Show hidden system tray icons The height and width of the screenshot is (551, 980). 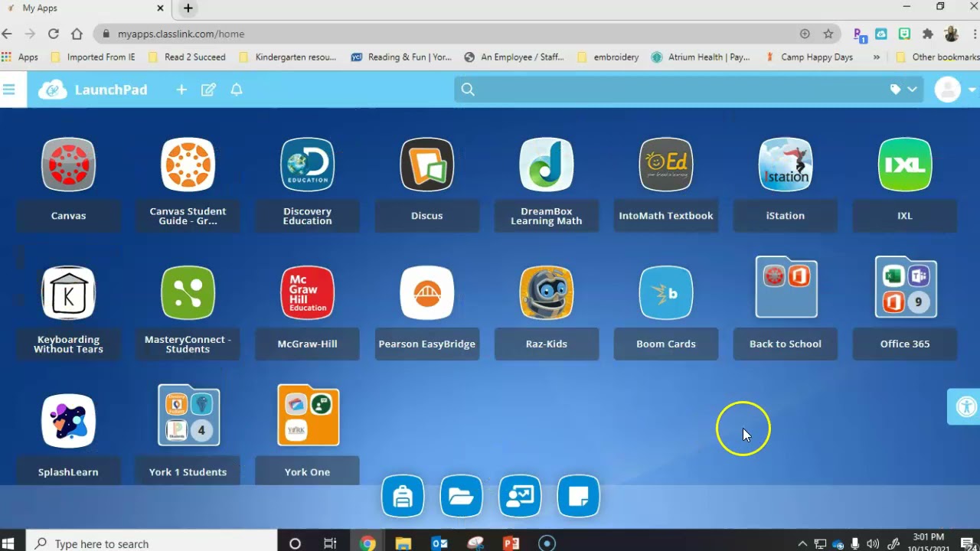802,543
